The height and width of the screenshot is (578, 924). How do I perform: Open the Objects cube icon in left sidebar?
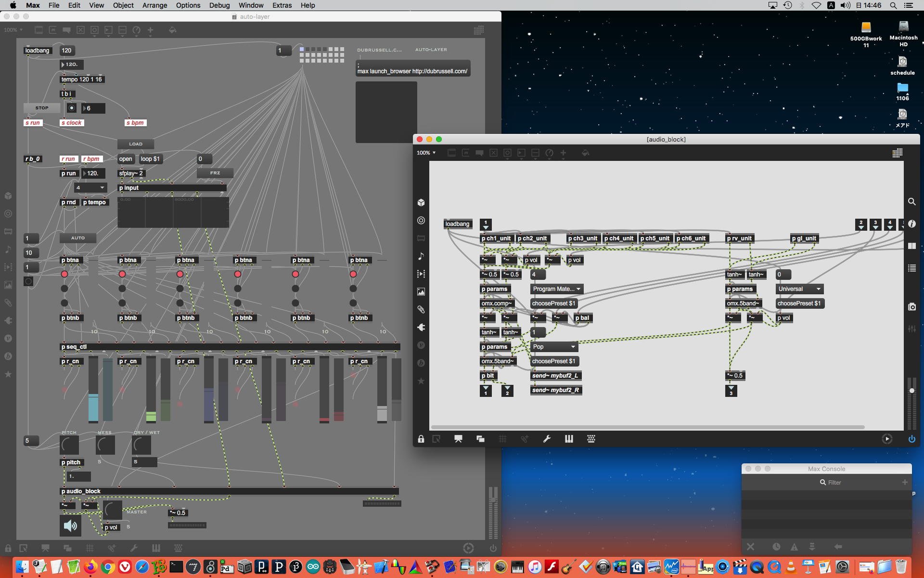coord(421,202)
